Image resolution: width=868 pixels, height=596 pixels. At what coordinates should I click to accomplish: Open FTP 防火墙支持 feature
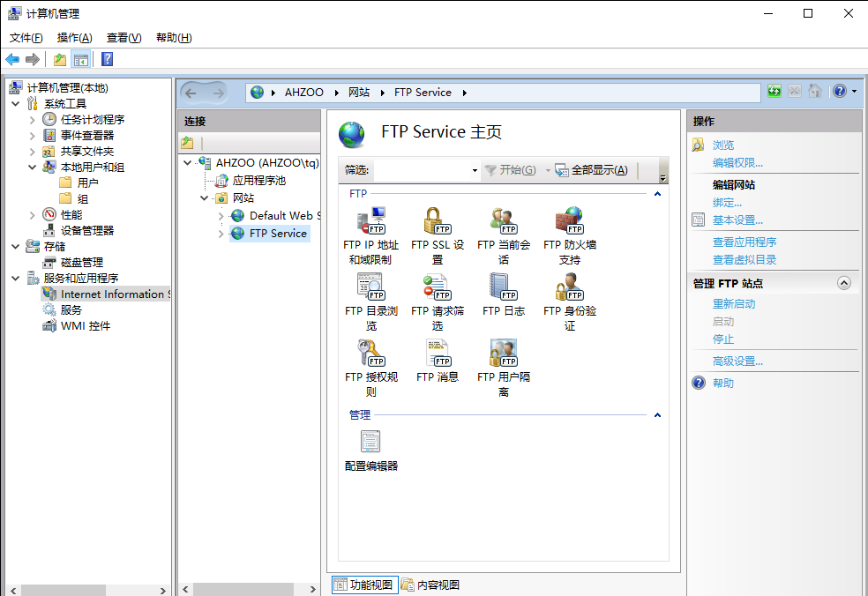[x=570, y=236]
